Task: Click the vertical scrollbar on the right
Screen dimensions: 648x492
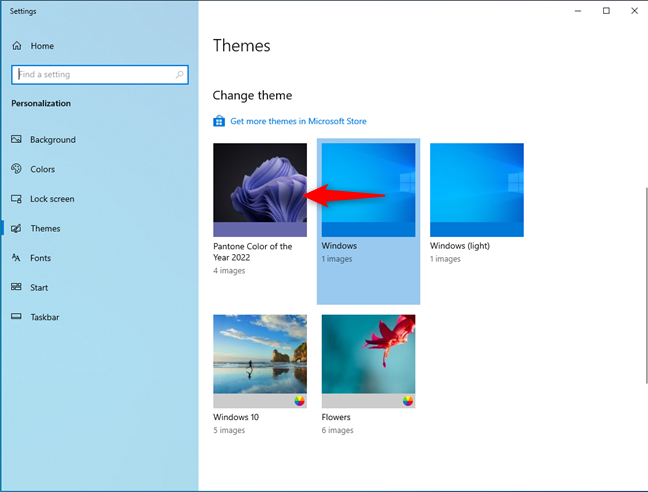Action: pyautogui.click(x=646, y=285)
